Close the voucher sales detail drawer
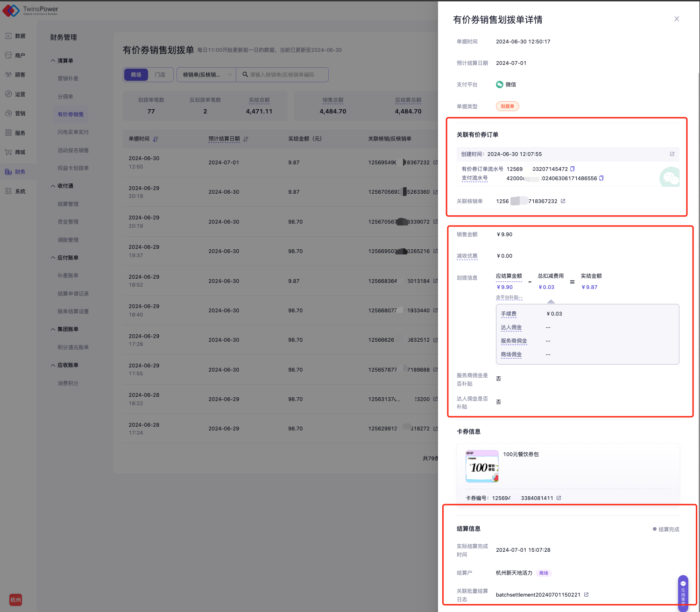This screenshot has height=612, width=700. [676, 19]
